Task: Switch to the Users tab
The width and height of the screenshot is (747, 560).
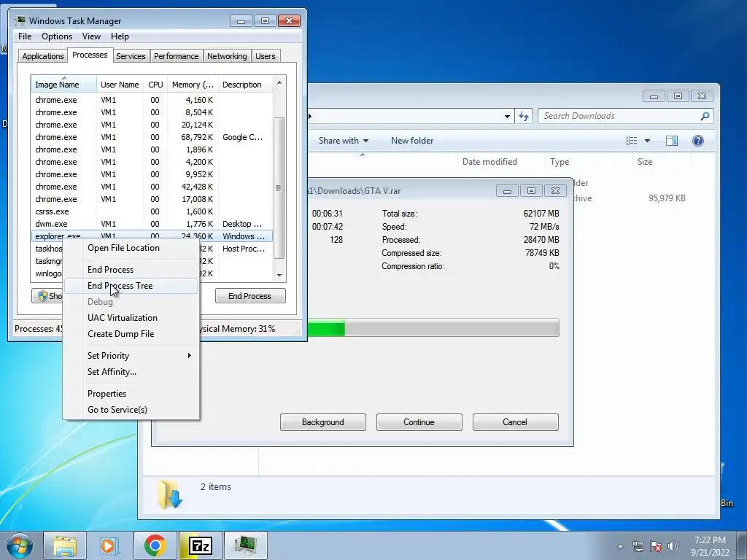Action: (x=266, y=56)
